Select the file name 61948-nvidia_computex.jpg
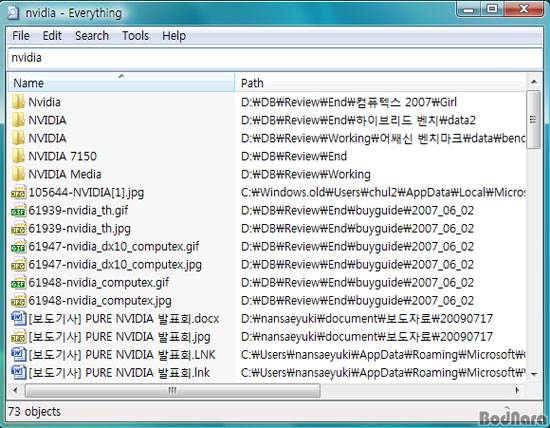The height and width of the screenshot is (428, 550). [x=100, y=301]
